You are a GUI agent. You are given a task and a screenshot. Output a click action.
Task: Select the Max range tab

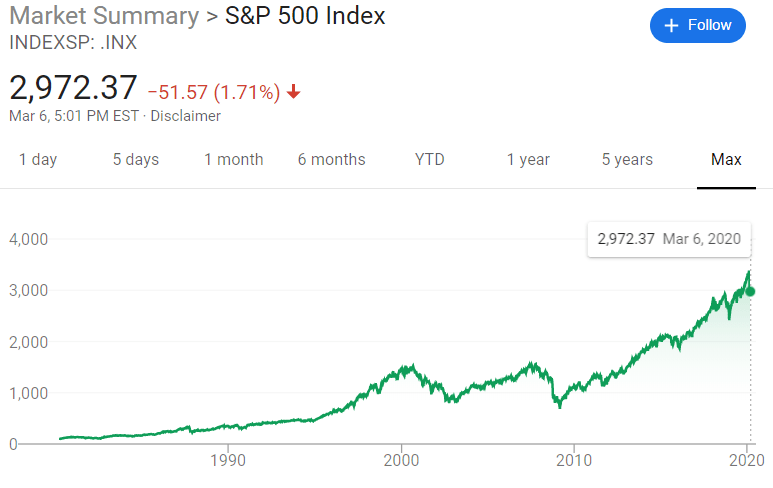pyautogui.click(x=726, y=160)
